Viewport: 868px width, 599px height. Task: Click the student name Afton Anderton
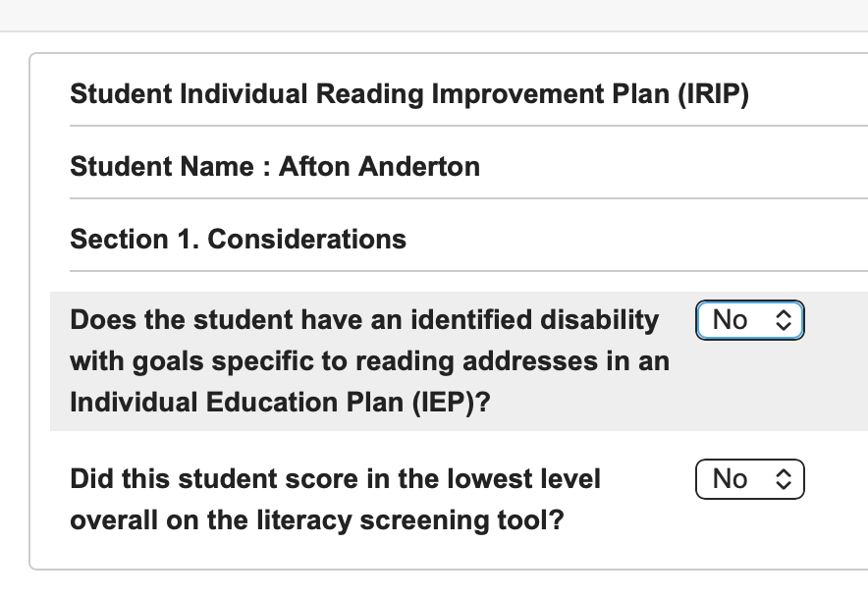(x=379, y=167)
